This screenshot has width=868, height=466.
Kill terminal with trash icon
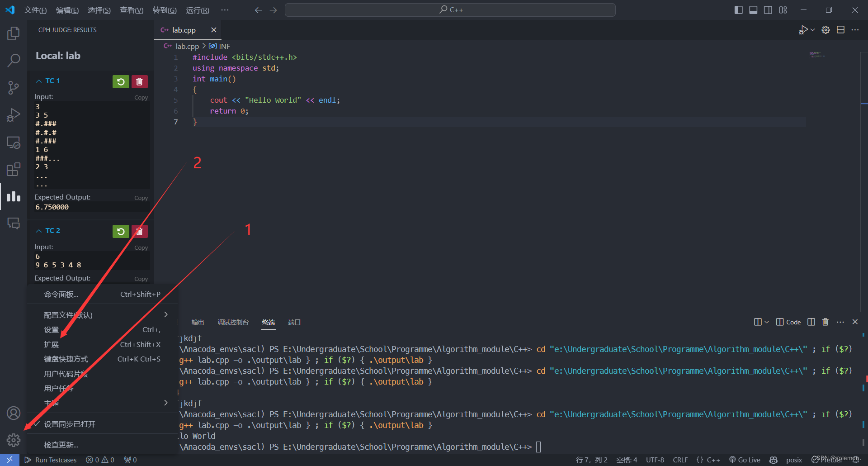pos(826,322)
